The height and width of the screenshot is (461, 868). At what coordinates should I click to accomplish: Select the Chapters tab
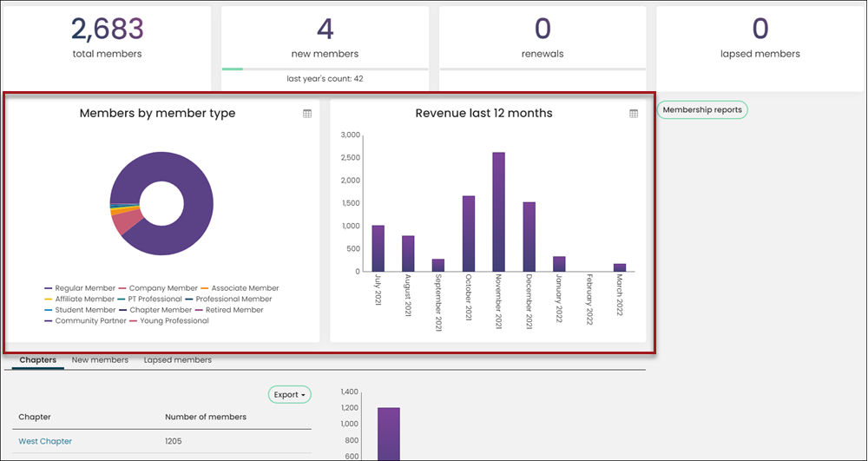[x=37, y=360]
